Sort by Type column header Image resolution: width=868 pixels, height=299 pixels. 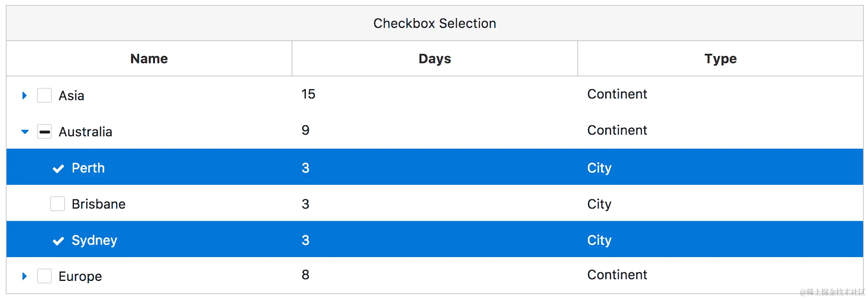720,59
